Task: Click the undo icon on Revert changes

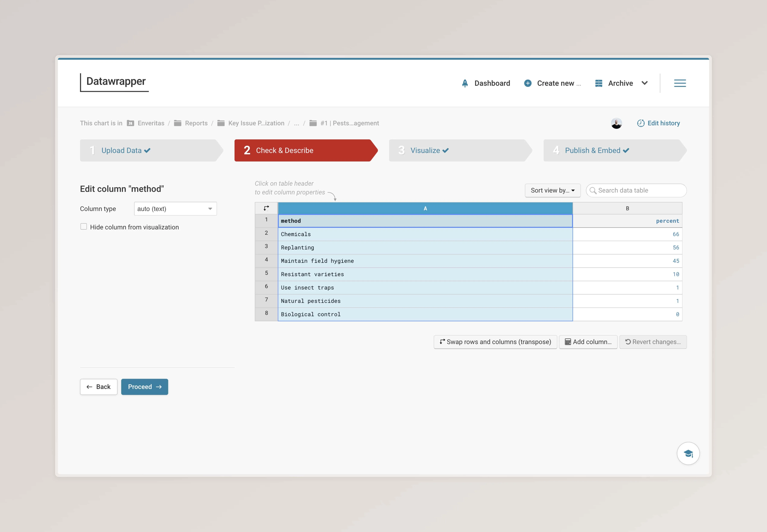Action: point(628,342)
